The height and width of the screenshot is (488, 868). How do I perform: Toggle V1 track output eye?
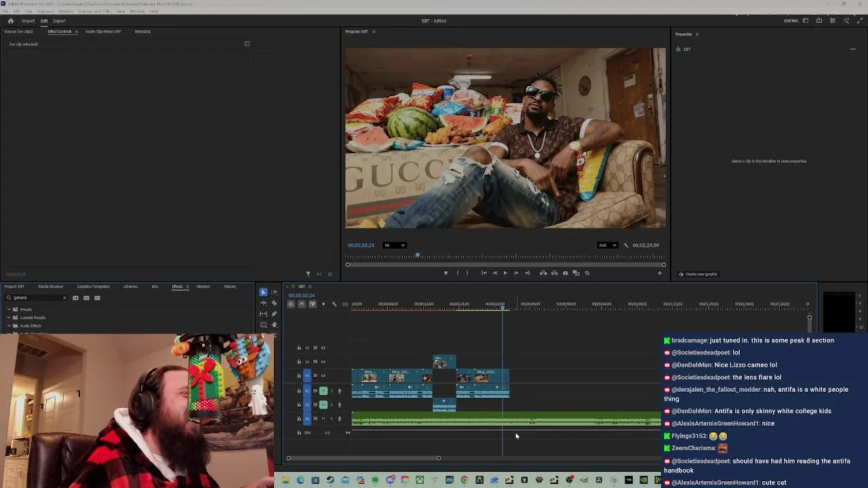click(x=323, y=375)
